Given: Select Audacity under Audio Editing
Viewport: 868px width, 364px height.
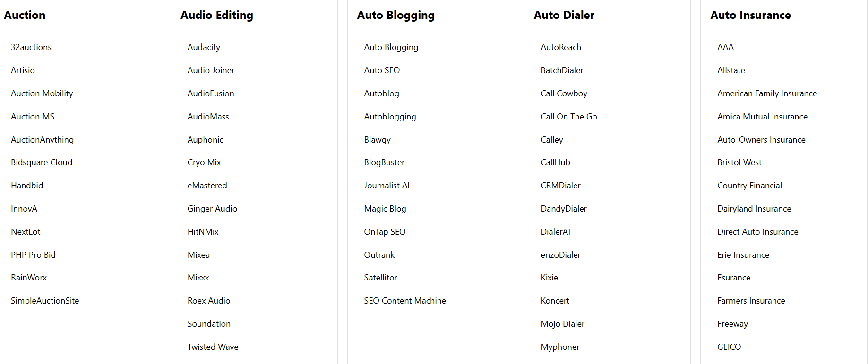Looking at the screenshot, I should 204,47.
